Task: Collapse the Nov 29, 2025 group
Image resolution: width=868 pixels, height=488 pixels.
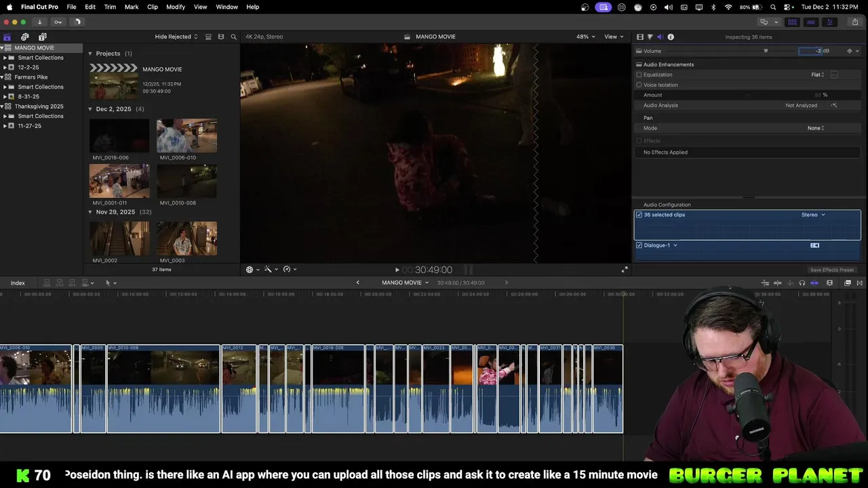Action: [90, 212]
